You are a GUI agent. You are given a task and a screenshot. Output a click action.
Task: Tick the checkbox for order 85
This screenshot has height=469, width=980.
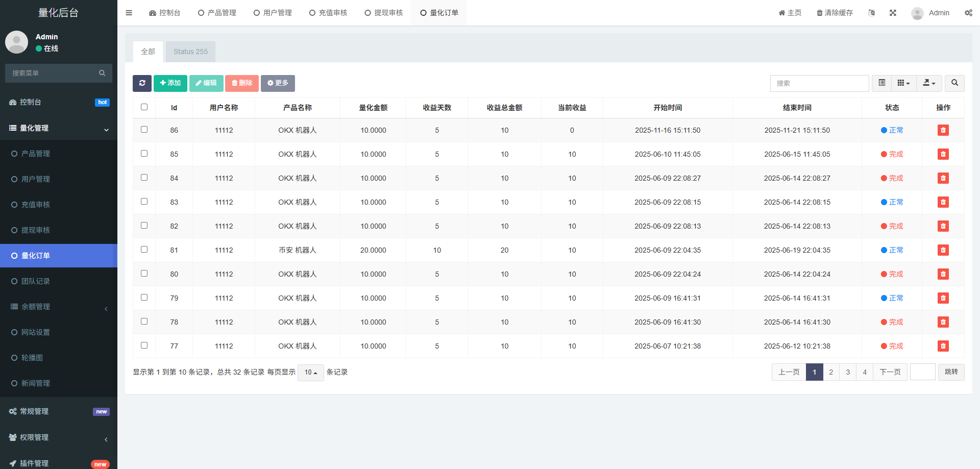click(144, 154)
